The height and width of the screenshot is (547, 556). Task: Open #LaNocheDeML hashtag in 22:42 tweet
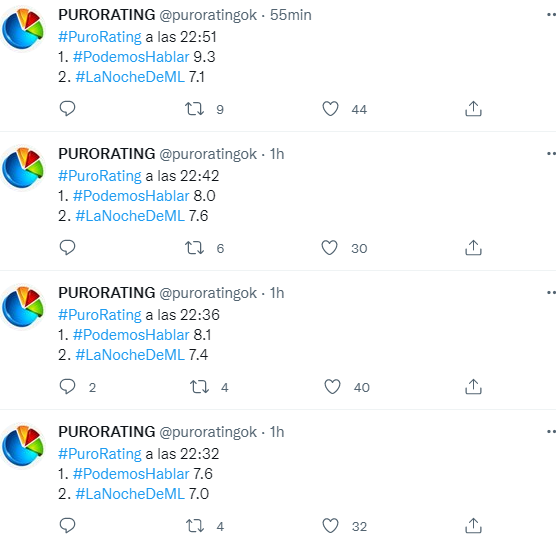[130, 216]
